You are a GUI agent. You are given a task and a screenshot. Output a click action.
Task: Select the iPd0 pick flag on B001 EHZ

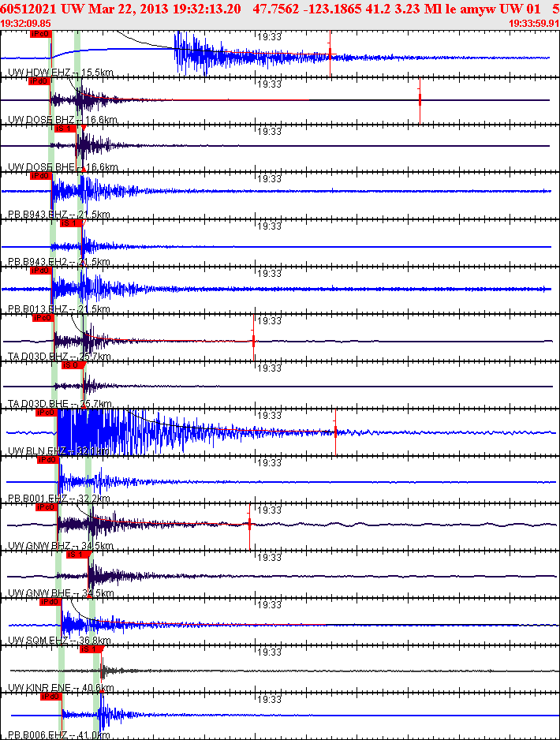47,460
